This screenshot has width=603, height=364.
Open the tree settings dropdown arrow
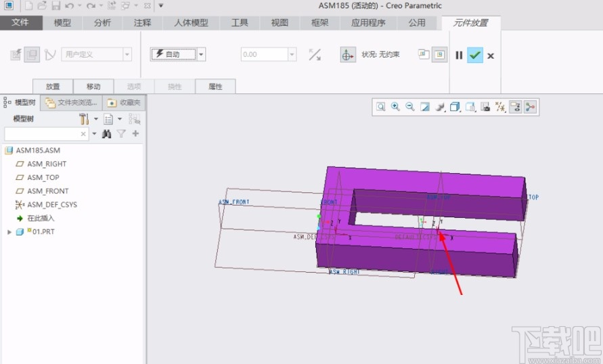pos(95,119)
